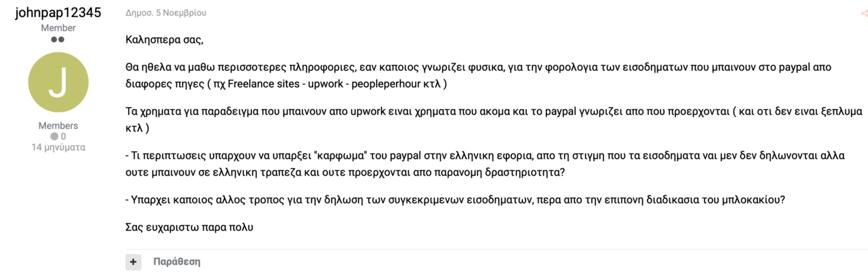This screenshot has width=868, height=274.
Task: Click the Members group label
Action: pyautogui.click(x=58, y=125)
